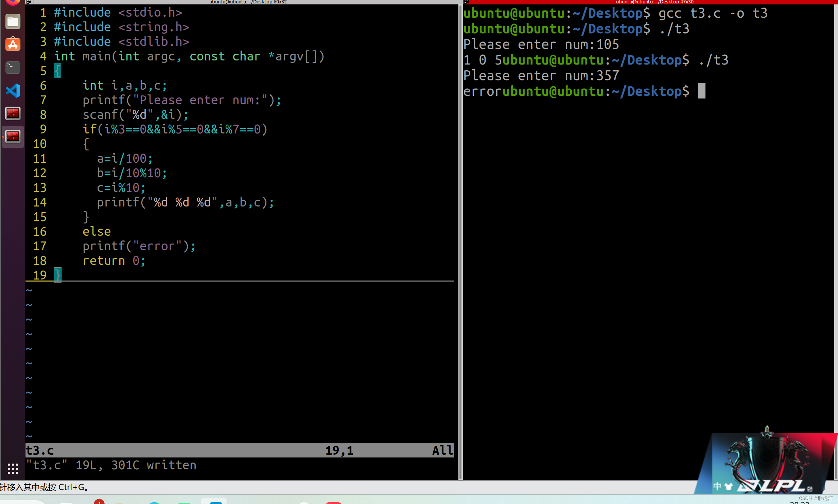Click the shell prompt cursor block
Screen dimensions: 838x504
(701, 91)
